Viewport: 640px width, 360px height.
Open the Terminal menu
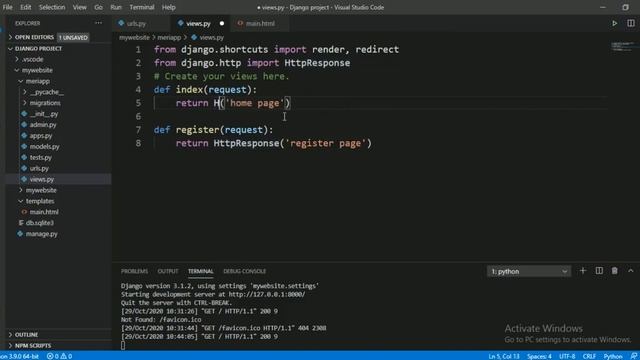[142, 7]
